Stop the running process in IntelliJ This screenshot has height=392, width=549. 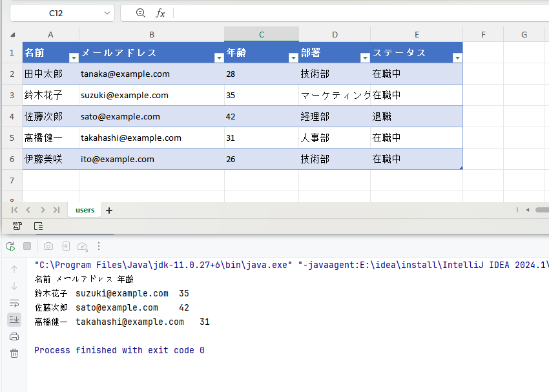27,246
